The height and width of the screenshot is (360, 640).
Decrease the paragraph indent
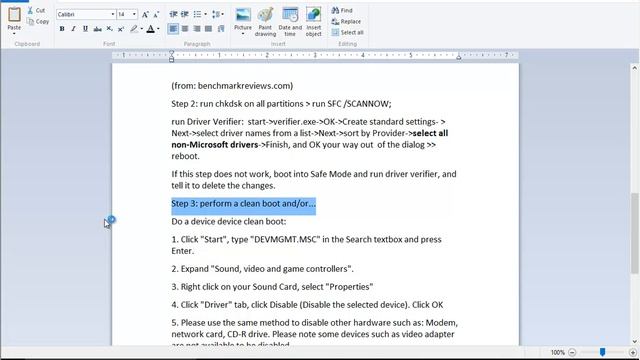(x=173, y=15)
